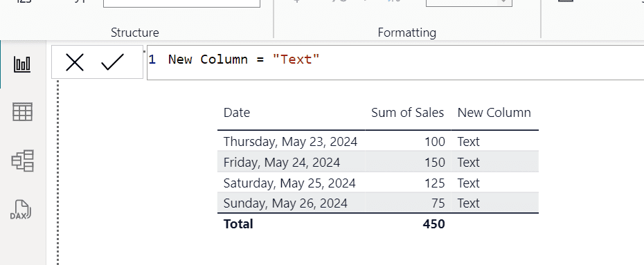Open the Table view icon

tap(22, 112)
